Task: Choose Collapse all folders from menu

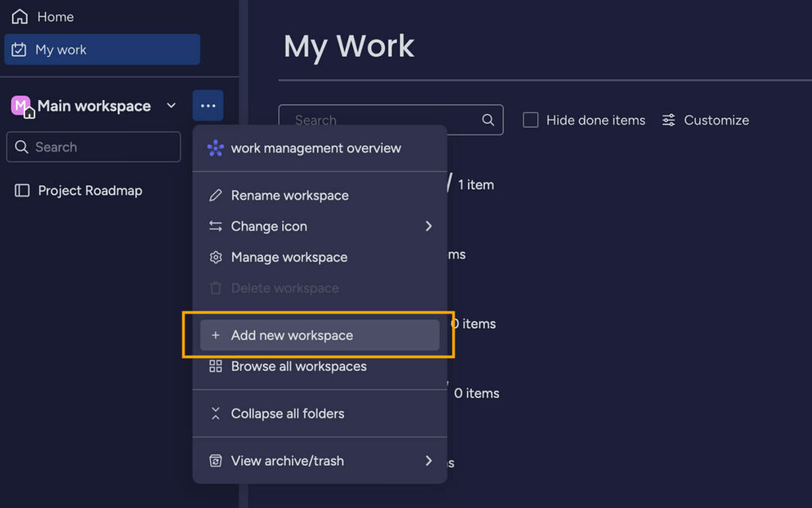Action: coord(287,414)
